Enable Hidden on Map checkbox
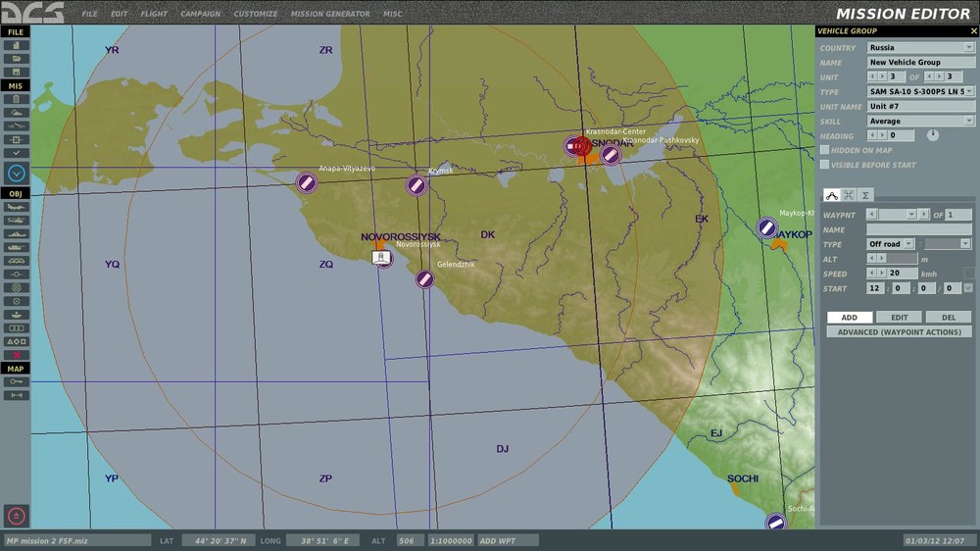 pos(824,149)
